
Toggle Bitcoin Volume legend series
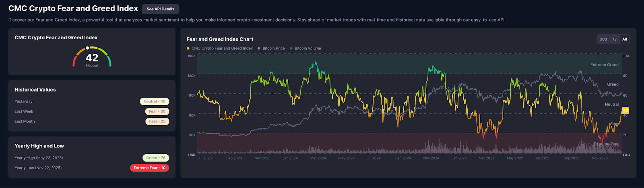tap(308, 49)
